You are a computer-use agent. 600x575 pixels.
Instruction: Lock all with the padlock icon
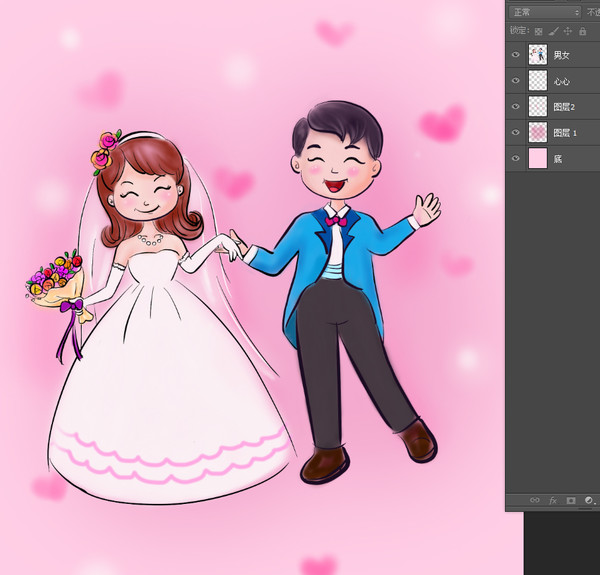coord(582,31)
